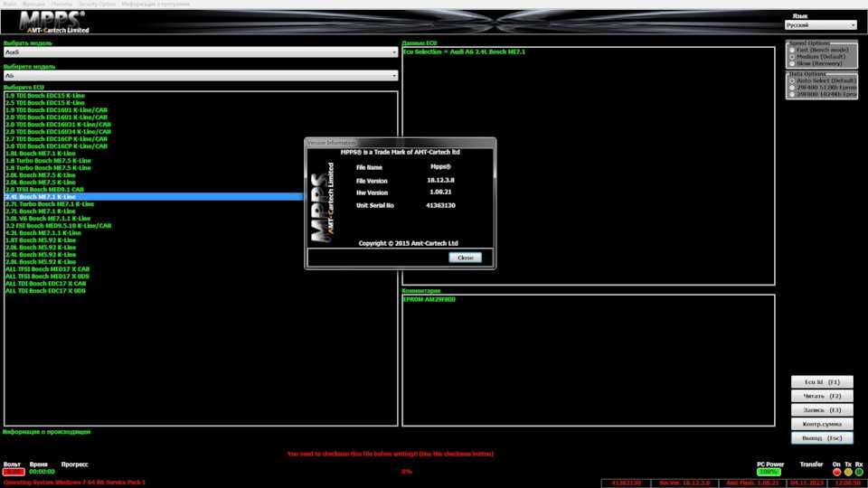This screenshot has width=868, height=488.
Task: Click the red Volt indicator box
Action: (x=14, y=472)
